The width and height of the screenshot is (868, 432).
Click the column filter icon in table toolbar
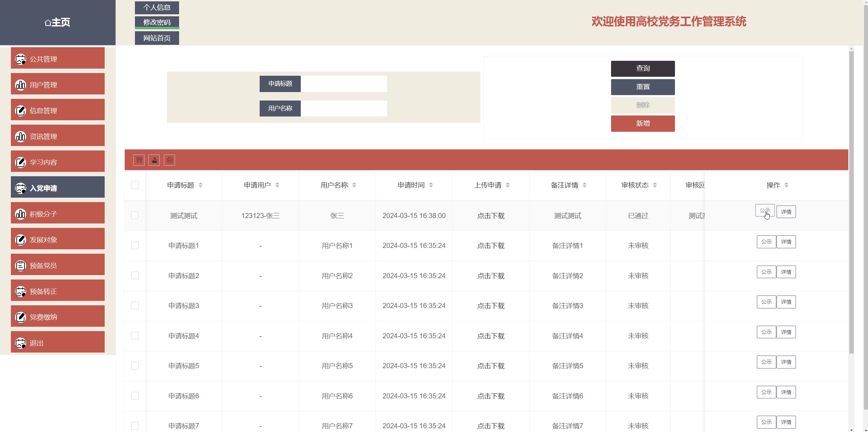tap(139, 160)
